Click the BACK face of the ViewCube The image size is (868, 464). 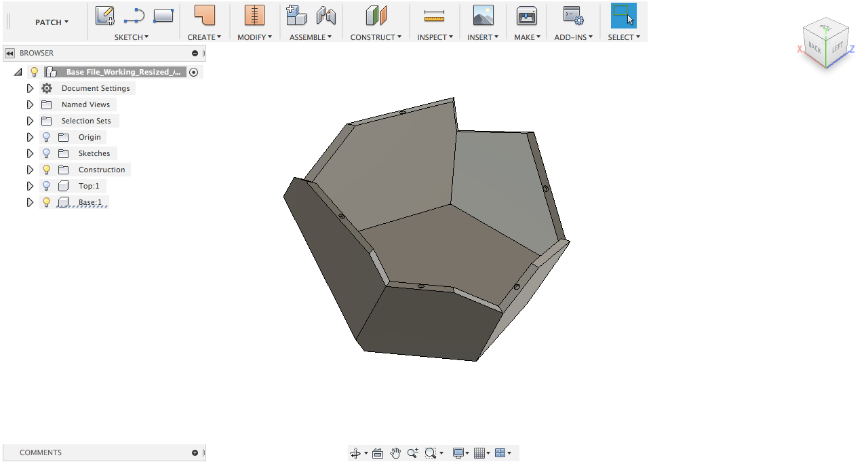(x=814, y=49)
